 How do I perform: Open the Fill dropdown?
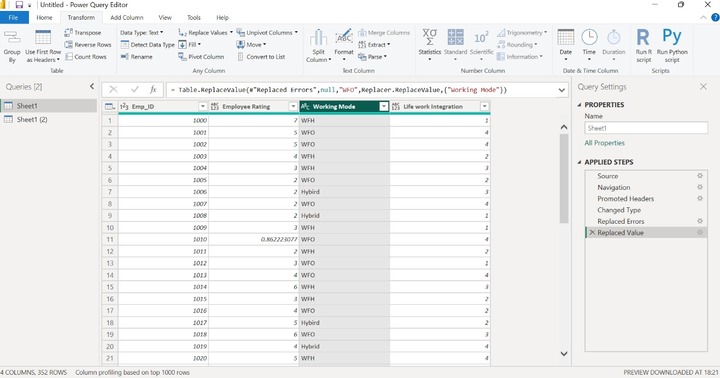[189, 45]
